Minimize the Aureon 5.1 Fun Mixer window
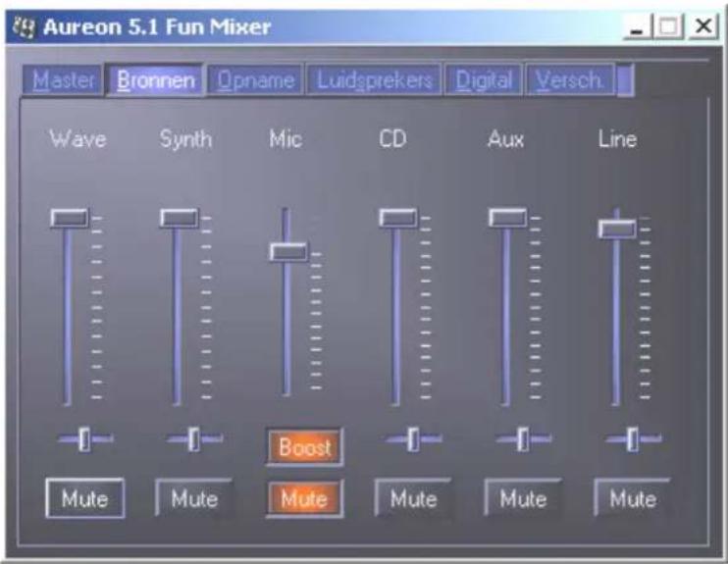728x564 pixels. pos(636,26)
